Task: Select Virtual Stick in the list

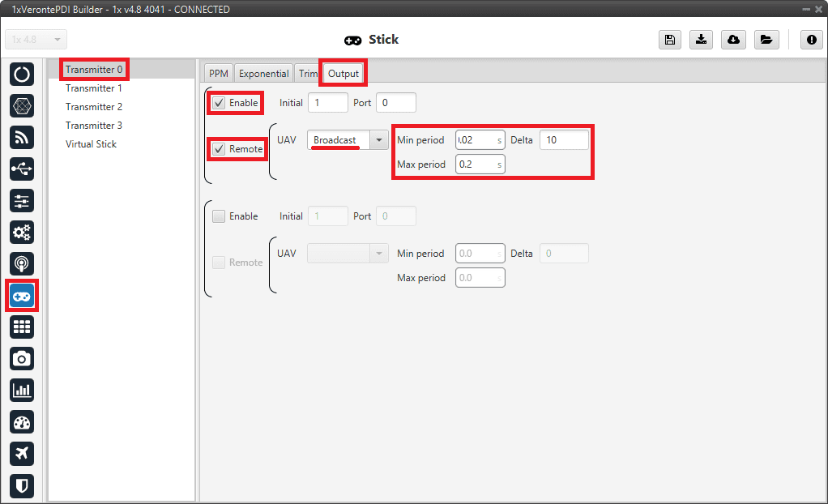Action: 91,144
